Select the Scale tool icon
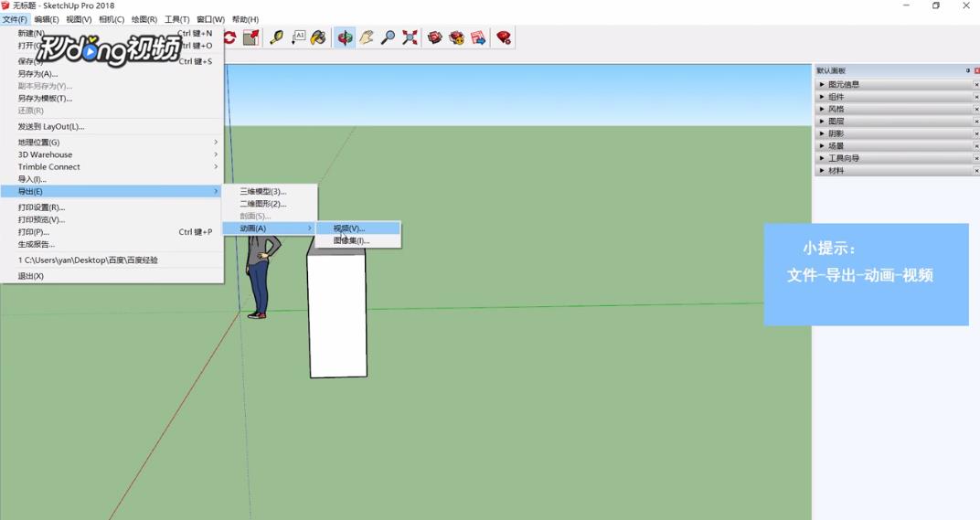 coord(250,37)
